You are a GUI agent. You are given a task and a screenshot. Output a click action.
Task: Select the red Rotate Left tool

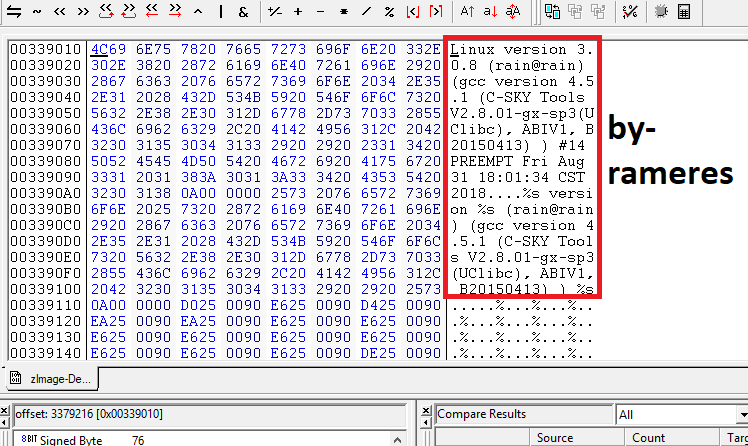pos(106,11)
